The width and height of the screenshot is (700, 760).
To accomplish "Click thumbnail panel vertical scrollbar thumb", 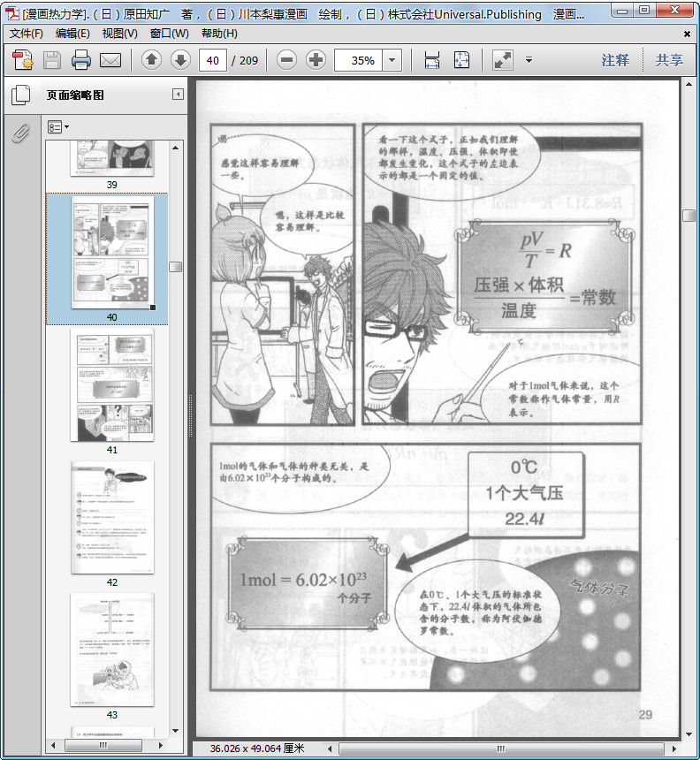I will click(176, 267).
